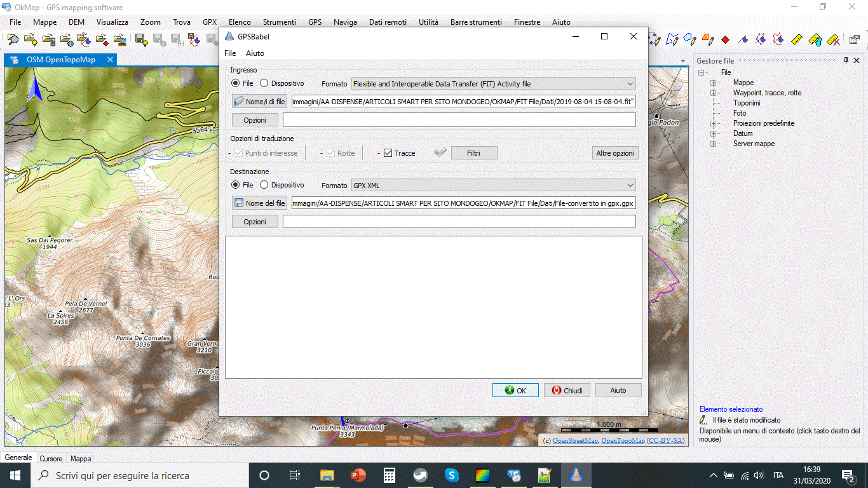Open Skype from the taskbar
The width and height of the screenshot is (868, 488).
coord(452,475)
